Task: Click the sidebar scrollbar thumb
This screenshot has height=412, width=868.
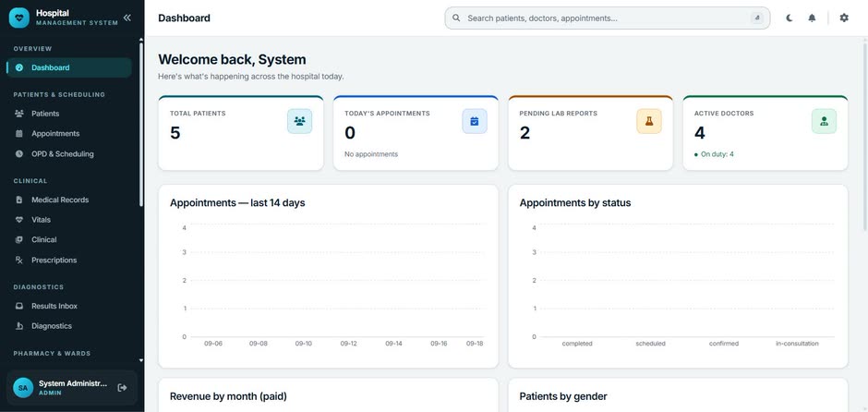Action: pyautogui.click(x=141, y=125)
